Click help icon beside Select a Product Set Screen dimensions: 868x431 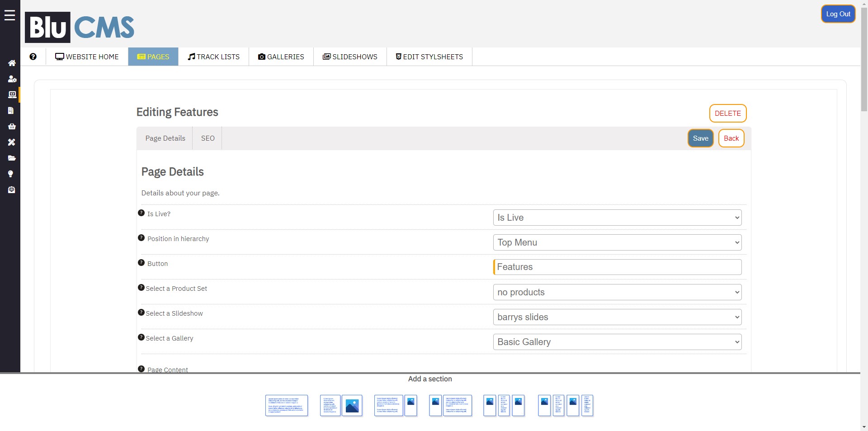141,288
